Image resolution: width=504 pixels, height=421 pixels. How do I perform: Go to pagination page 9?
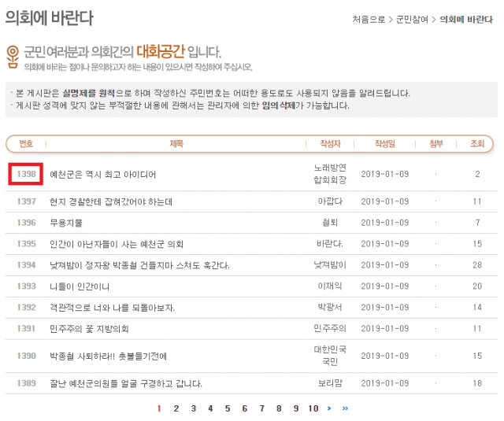[x=296, y=408]
